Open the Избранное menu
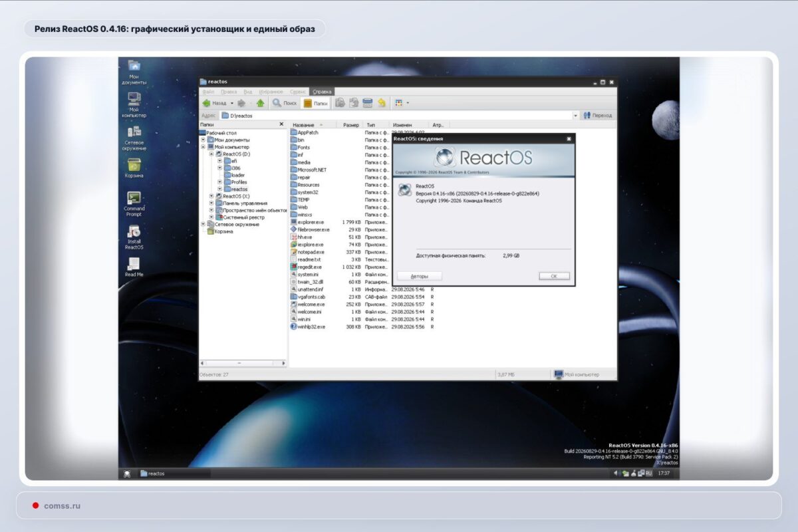 pyautogui.click(x=271, y=92)
